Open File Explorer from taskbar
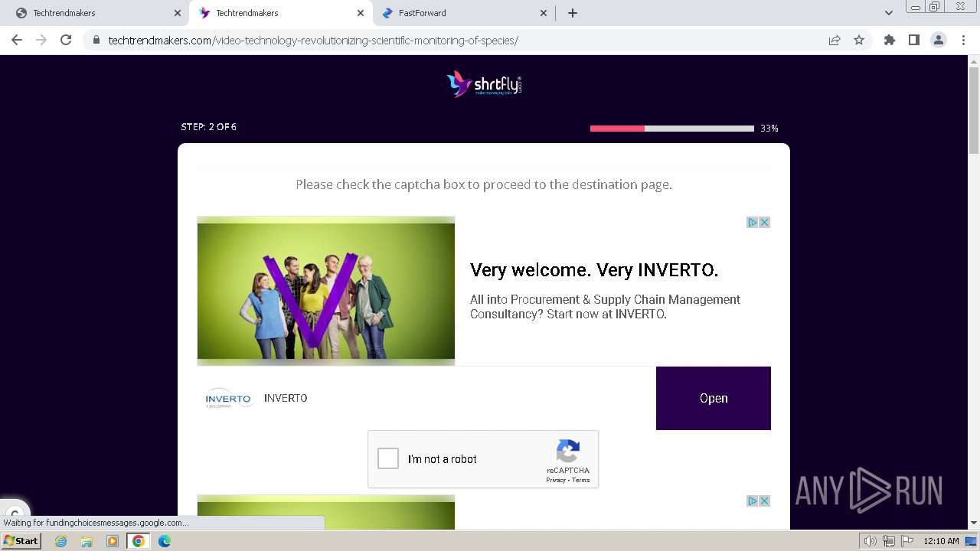The height and width of the screenshot is (551, 980). click(87, 541)
